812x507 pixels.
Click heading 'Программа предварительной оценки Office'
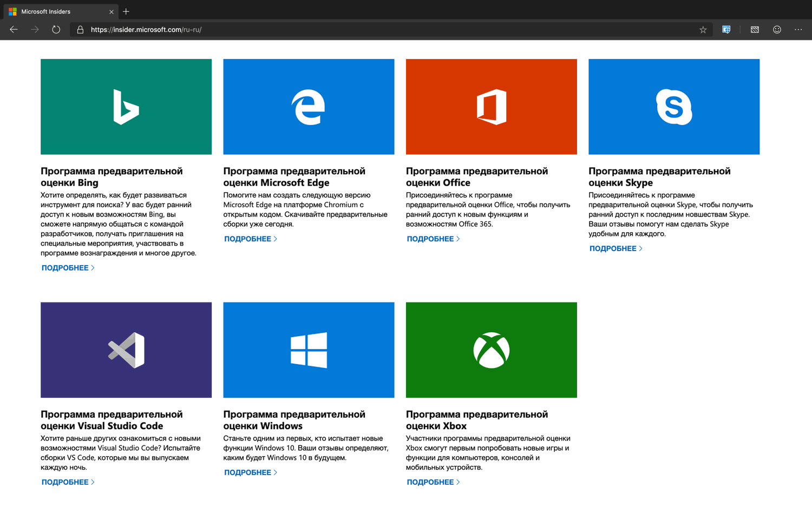tap(477, 177)
